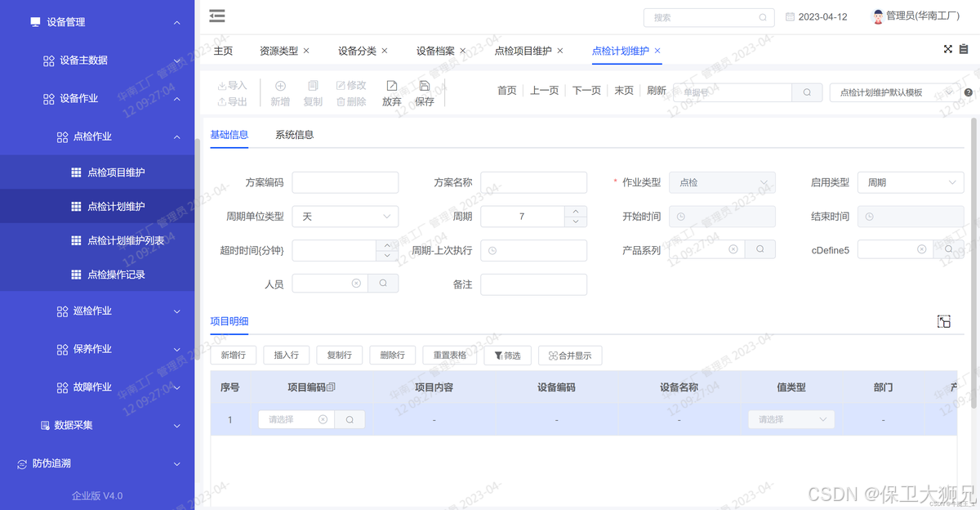Image resolution: width=980 pixels, height=510 pixels.
Task: Click the 保存 save icon
Action: coord(425,85)
